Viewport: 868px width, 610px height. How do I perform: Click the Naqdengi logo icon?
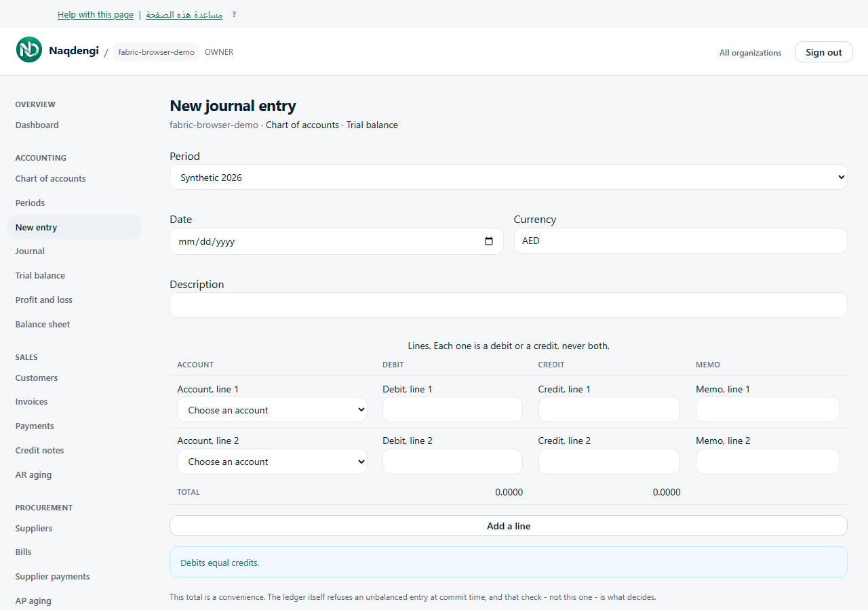[x=29, y=49]
